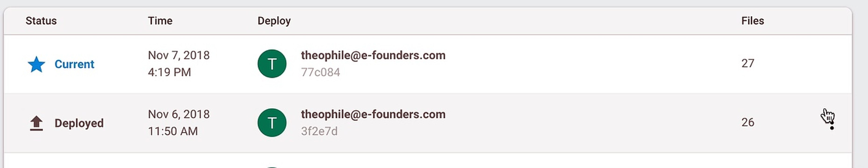Viewport: 868px width, 168px height.
Task: Click deploy hash 77c084
Action: tap(320, 72)
